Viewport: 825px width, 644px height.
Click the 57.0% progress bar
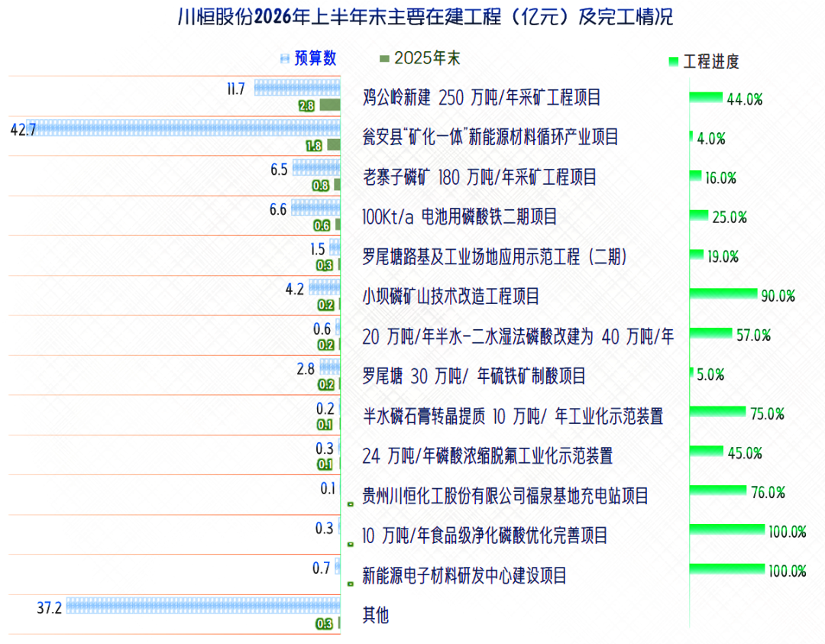point(711,334)
